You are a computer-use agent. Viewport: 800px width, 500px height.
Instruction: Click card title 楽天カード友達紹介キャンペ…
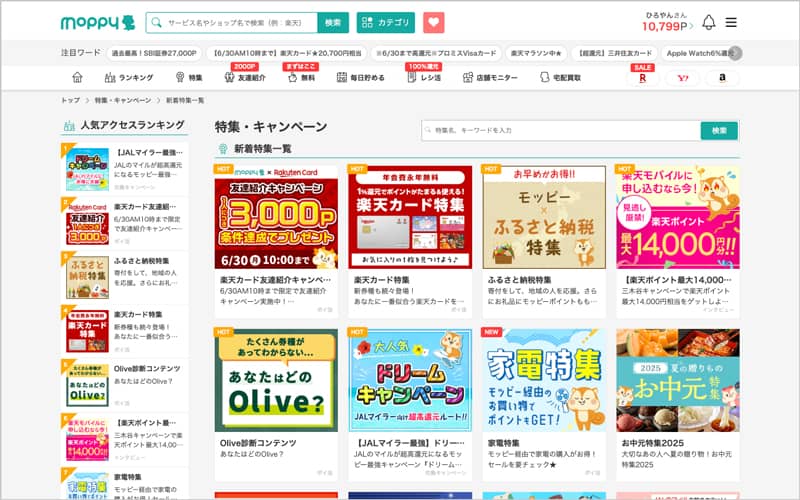pyautogui.click(x=276, y=280)
